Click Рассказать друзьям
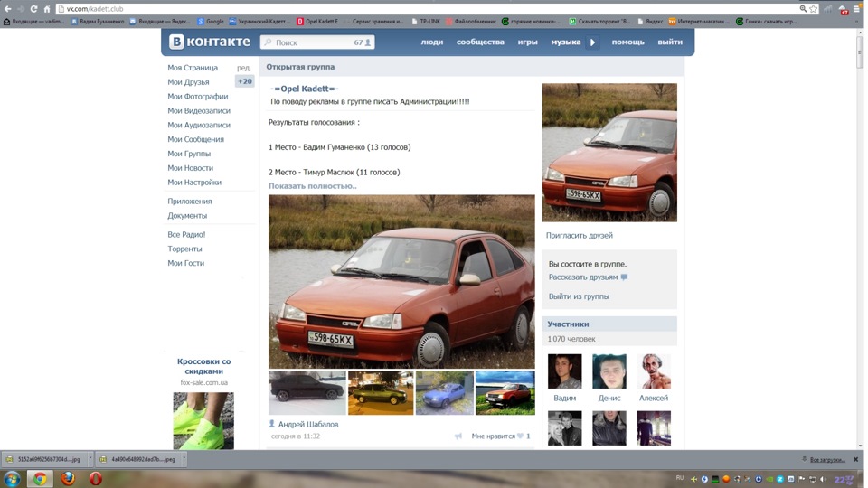The image size is (868, 488). coord(583,277)
